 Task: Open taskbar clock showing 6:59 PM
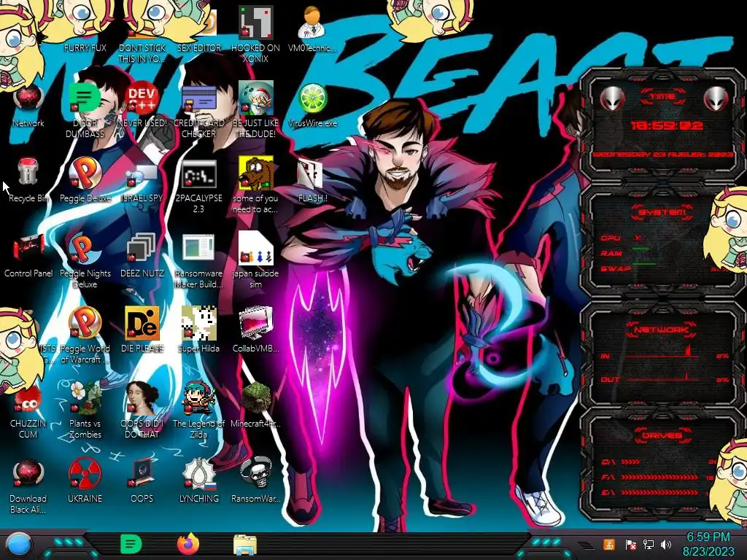[x=708, y=544]
